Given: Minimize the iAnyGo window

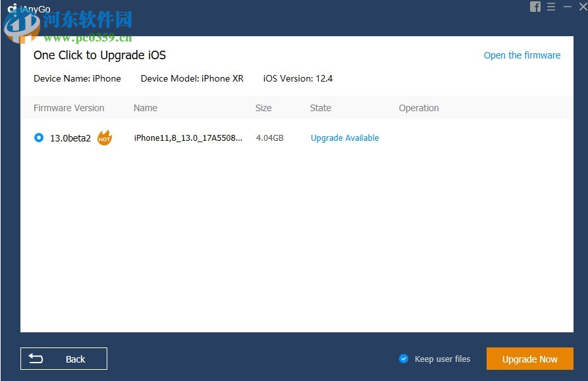Looking at the screenshot, I should 568,7.
